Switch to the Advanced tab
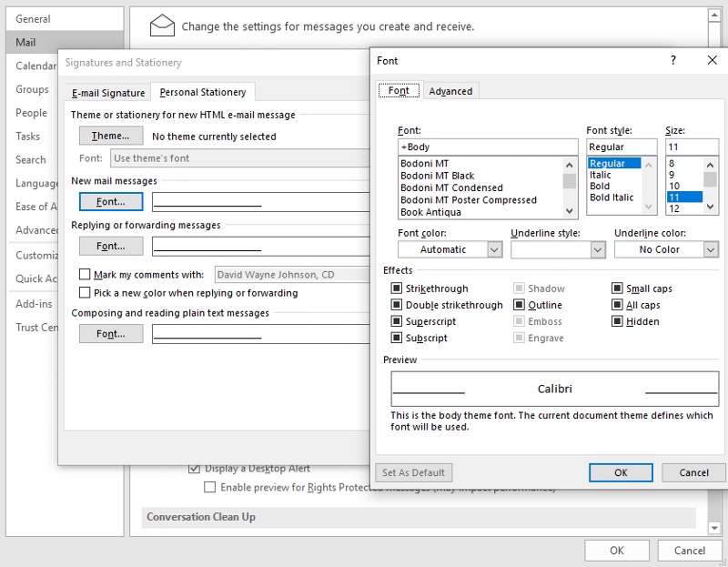728x567 pixels. pyautogui.click(x=450, y=91)
